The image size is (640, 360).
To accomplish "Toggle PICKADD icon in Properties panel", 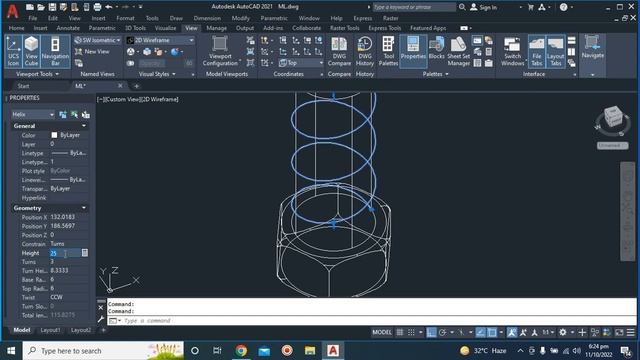I will click(x=63, y=115).
